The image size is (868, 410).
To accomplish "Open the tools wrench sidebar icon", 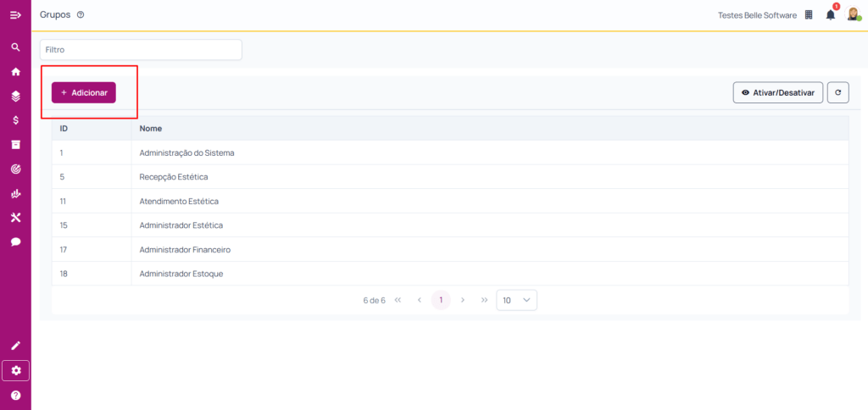I will click(x=15, y=218).
